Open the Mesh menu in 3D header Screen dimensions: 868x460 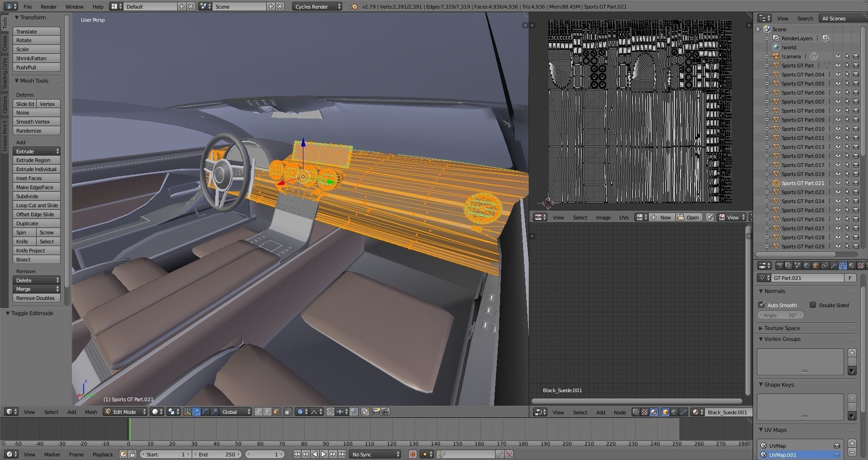coord(91,412)
